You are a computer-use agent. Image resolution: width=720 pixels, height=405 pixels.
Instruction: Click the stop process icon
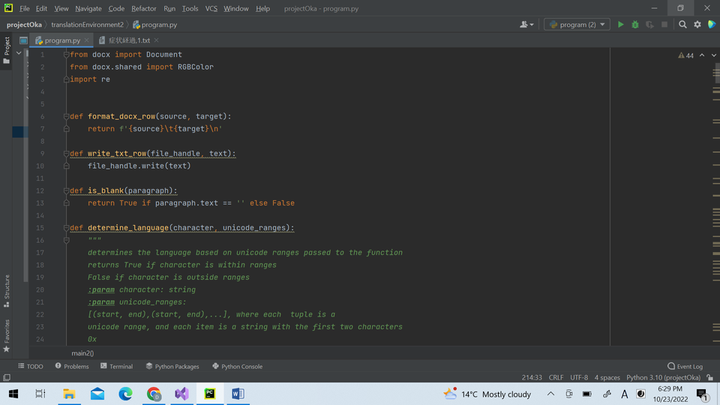point(664,24)
